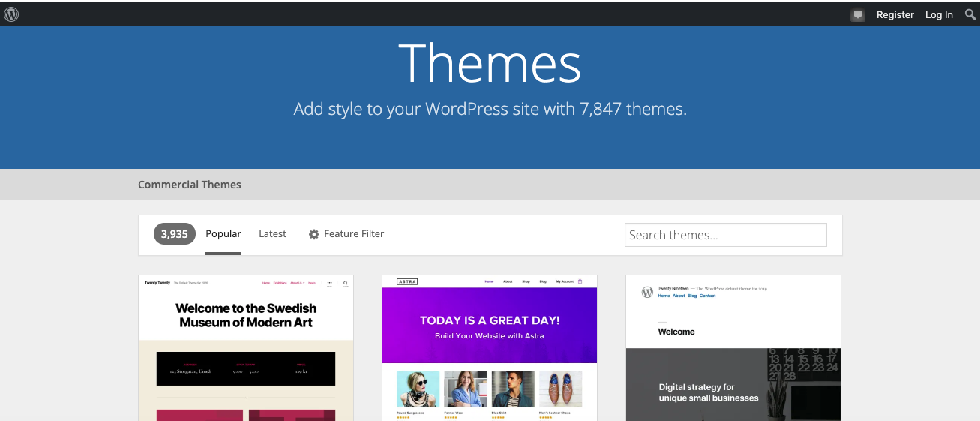Viewport: 980px width, 421px height.
Task: Click the search icon in the Twenty Twenty preview
Action: [x=345, y=284]
